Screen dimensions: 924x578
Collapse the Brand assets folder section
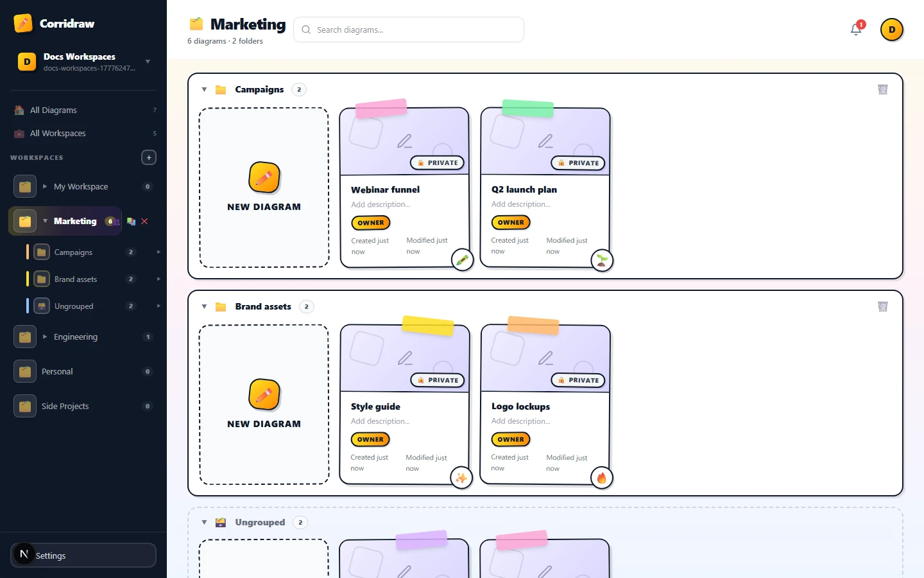204,306
